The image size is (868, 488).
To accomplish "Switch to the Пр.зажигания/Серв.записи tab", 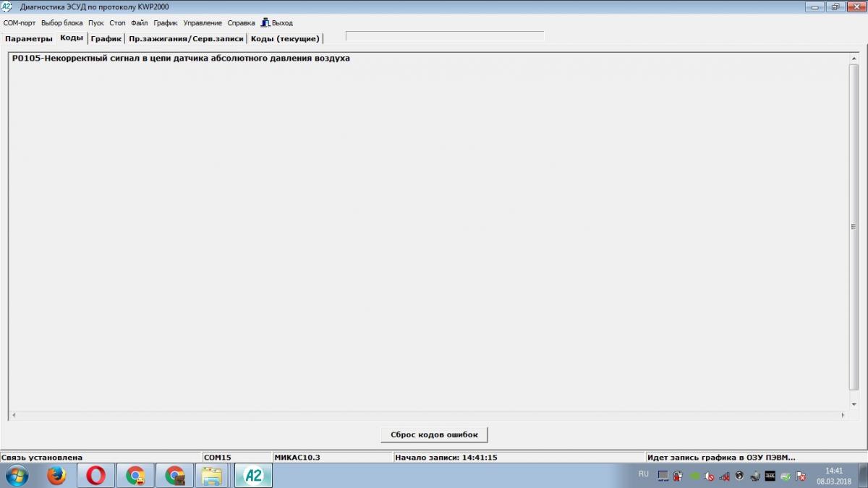I will tap(186, 39).
